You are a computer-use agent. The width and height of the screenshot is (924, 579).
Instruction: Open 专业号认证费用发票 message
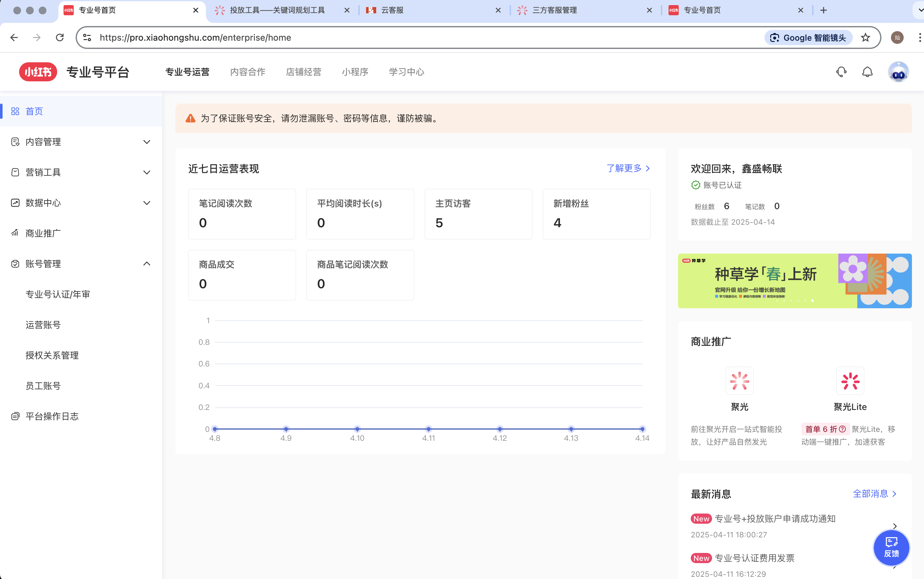pos(754,558)
